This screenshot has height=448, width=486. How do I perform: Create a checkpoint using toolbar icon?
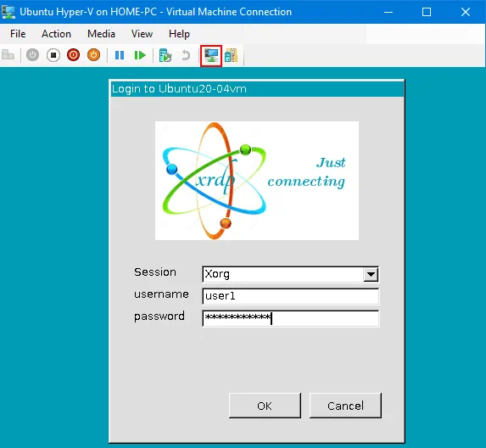165,55
